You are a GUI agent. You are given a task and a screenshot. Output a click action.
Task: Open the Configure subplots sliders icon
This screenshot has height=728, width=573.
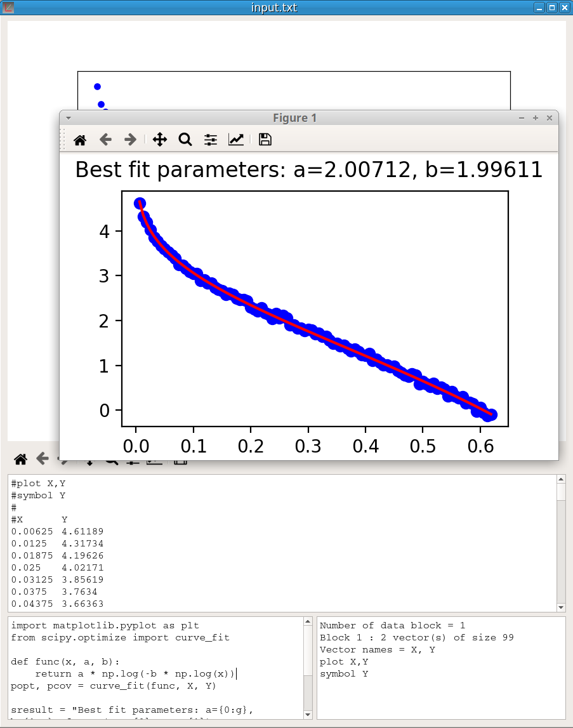click(x=210, y=140)
